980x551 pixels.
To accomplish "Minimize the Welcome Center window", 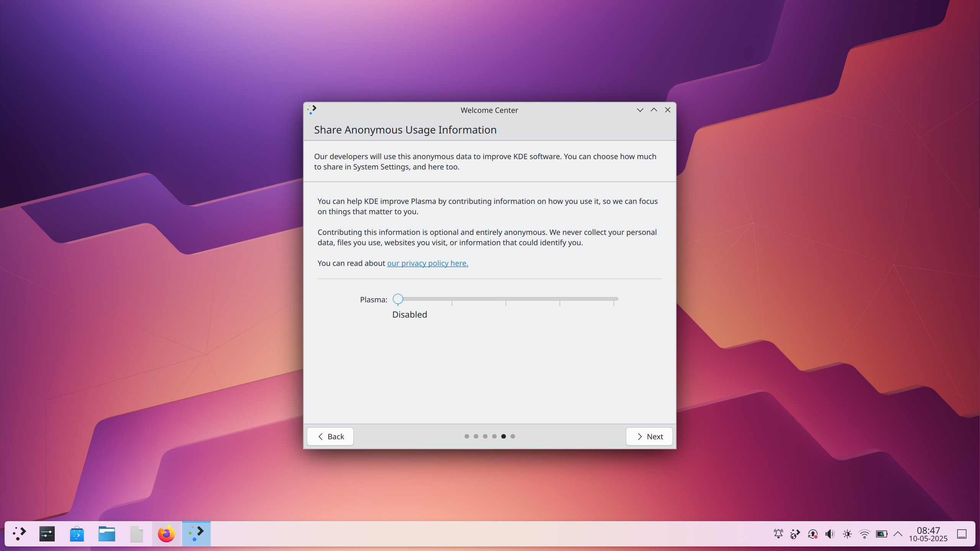I will [x=640, y=110].
